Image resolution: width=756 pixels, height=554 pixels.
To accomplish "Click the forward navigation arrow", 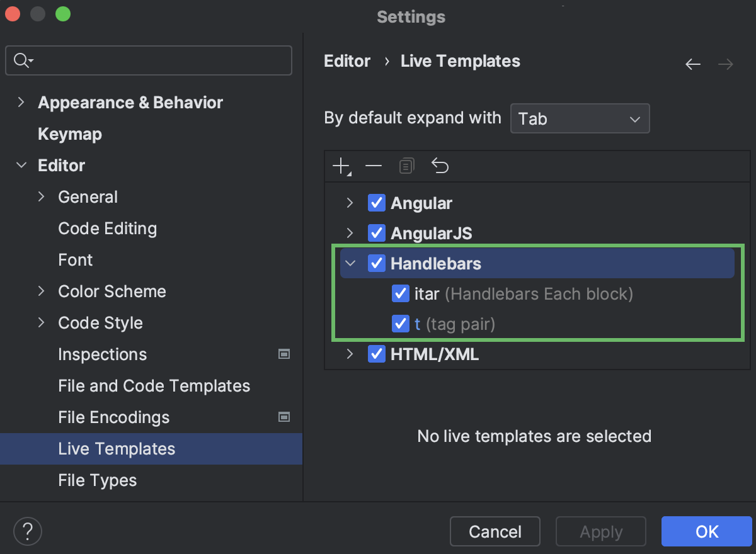I will tap(725, 64).
